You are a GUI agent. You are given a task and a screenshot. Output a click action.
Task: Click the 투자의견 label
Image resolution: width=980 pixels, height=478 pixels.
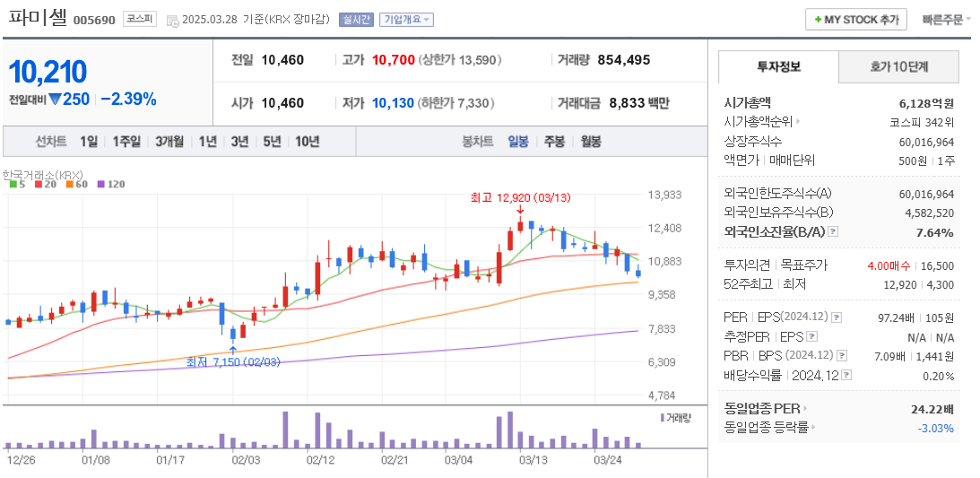coord(745,265)
